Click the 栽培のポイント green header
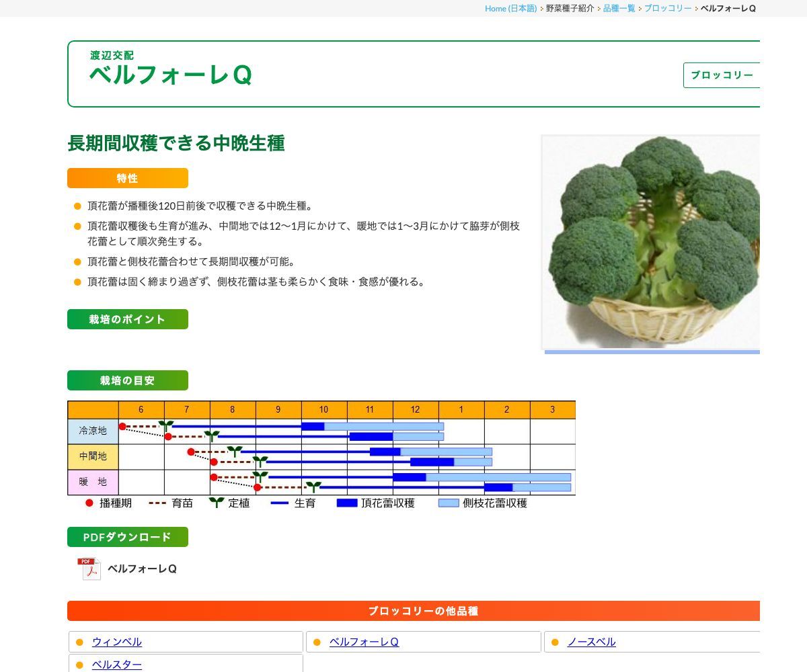This screenshot has height=672, width=807. tap(127, 319)
